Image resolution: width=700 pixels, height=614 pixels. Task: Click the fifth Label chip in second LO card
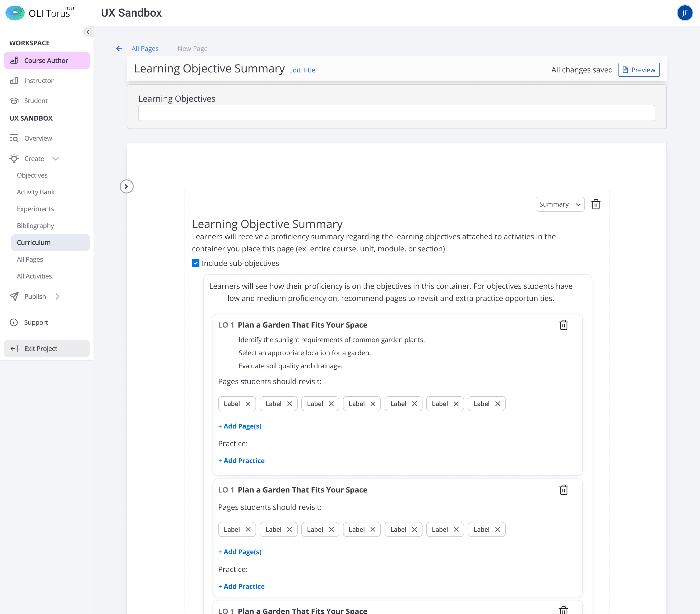pyautogui.click(x=404, y=529)
